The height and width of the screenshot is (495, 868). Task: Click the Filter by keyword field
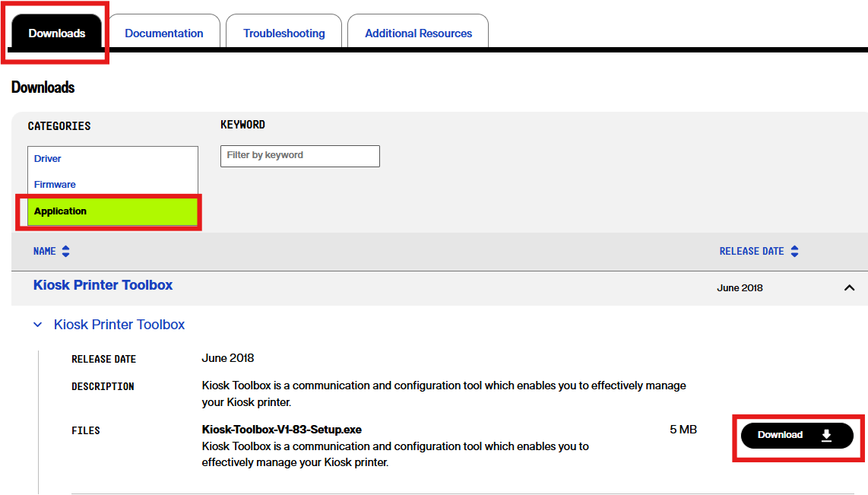coord(300,156)
